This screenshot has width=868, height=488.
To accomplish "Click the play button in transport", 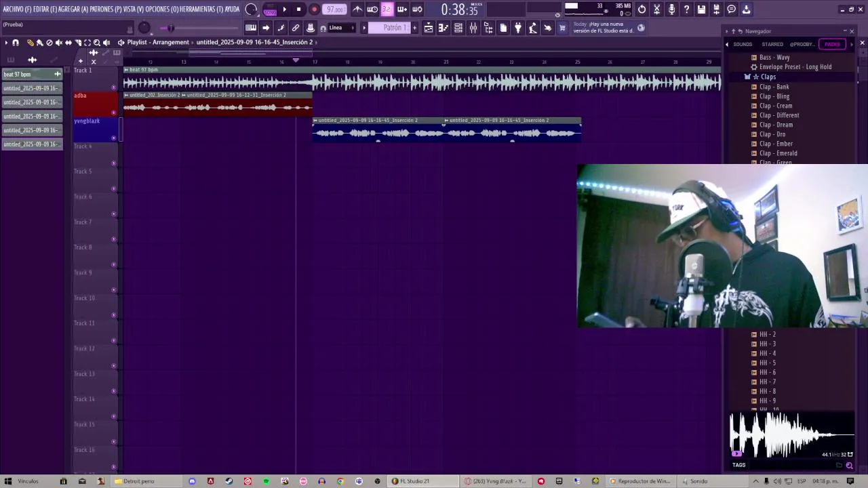I will point(284,9).
